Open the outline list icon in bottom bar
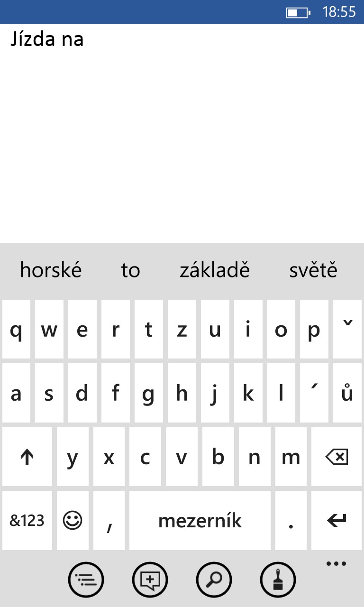 point(86,579)
